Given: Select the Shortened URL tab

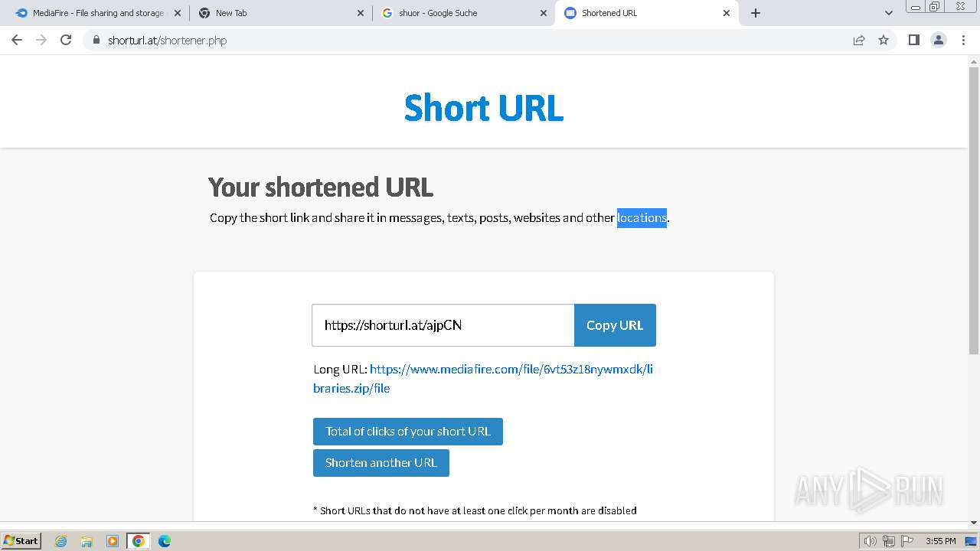Looking at the screenshot, I should click(x=647, y=13).
